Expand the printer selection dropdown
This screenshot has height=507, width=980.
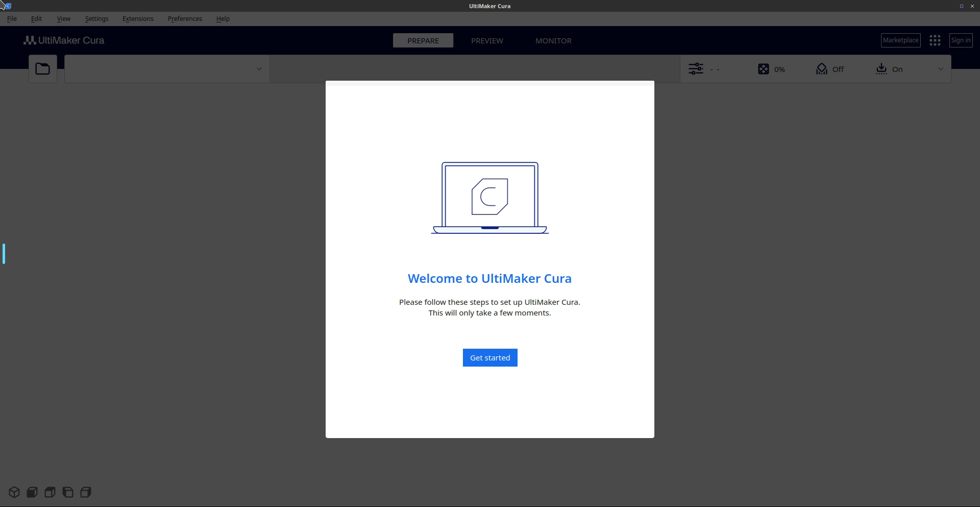(x=259, y=69)
